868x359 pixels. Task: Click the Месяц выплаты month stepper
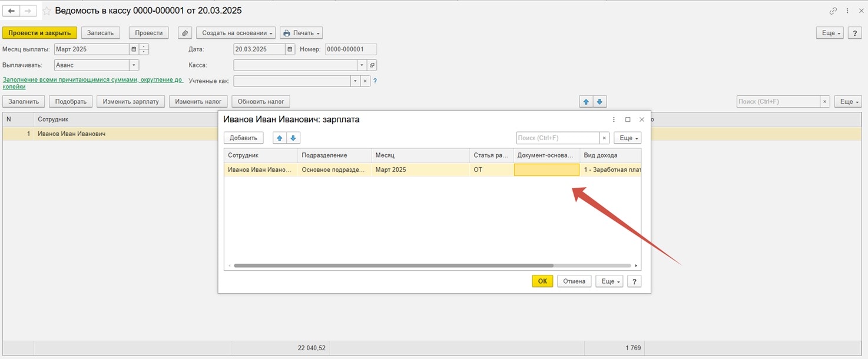pos(144,49)
